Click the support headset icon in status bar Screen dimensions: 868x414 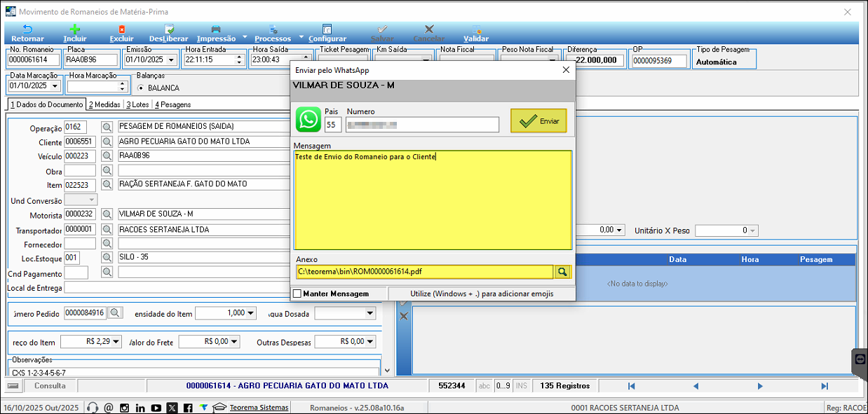93,408
